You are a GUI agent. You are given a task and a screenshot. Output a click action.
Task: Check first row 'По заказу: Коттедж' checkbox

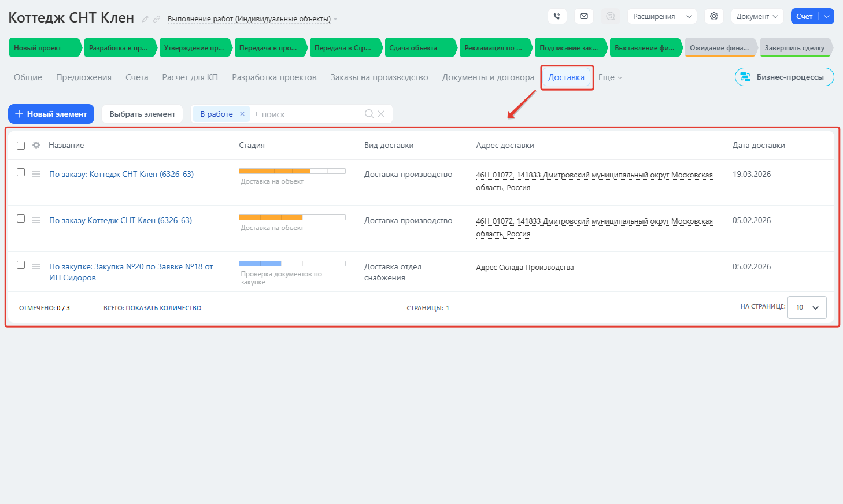(x=21, y=172)
